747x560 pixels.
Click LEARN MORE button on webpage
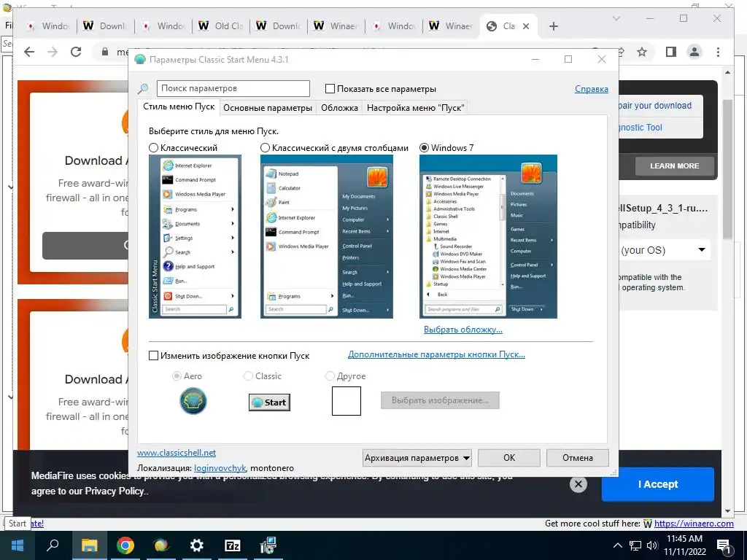(674, 166)
